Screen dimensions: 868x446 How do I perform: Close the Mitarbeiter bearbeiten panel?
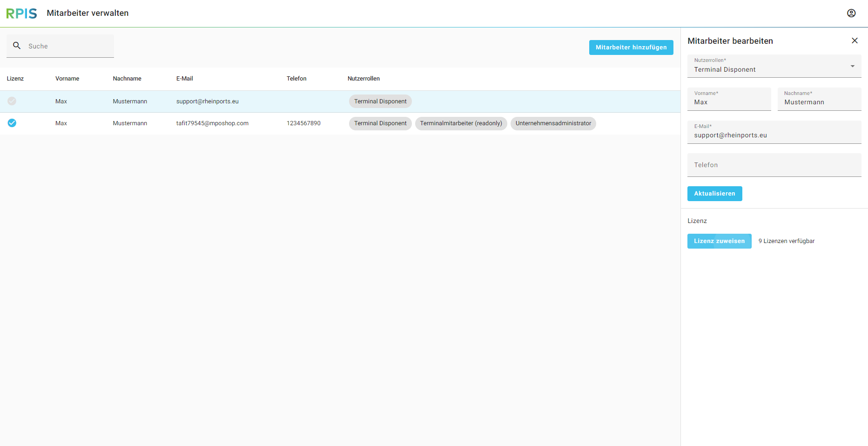point(854,41)
